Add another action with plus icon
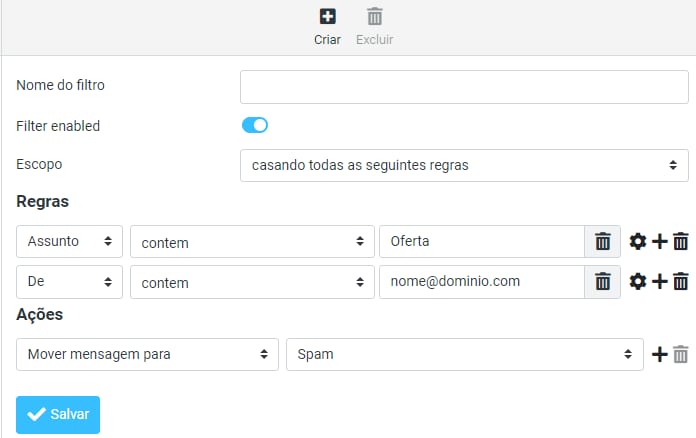Viewport: 696px width, 438px height. coord(660,354)
